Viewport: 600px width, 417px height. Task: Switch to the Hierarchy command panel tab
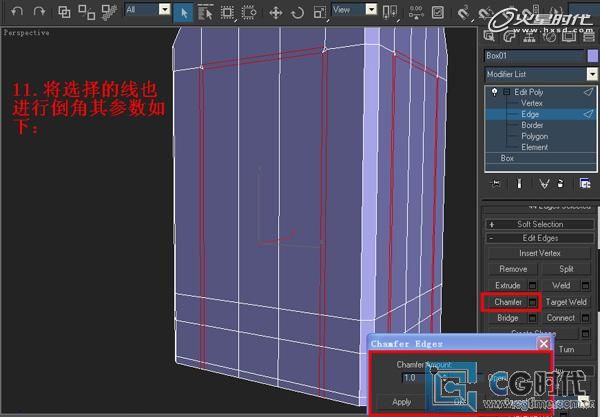[529, 36]
